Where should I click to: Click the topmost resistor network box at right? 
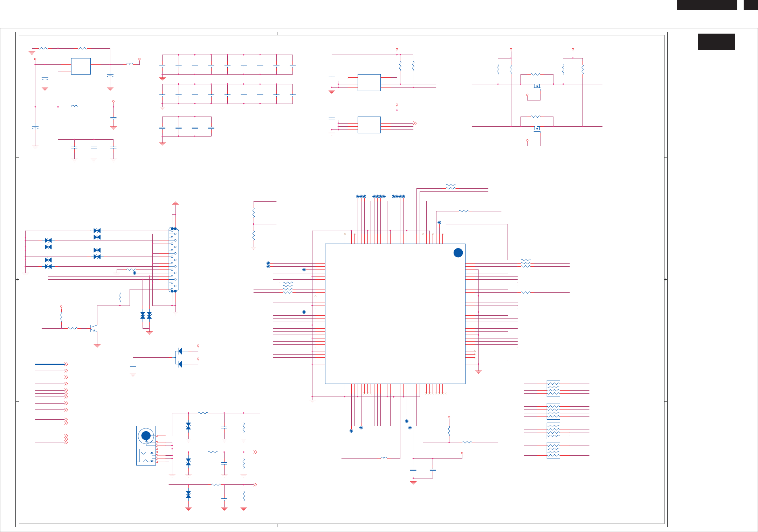coord(553,388)
